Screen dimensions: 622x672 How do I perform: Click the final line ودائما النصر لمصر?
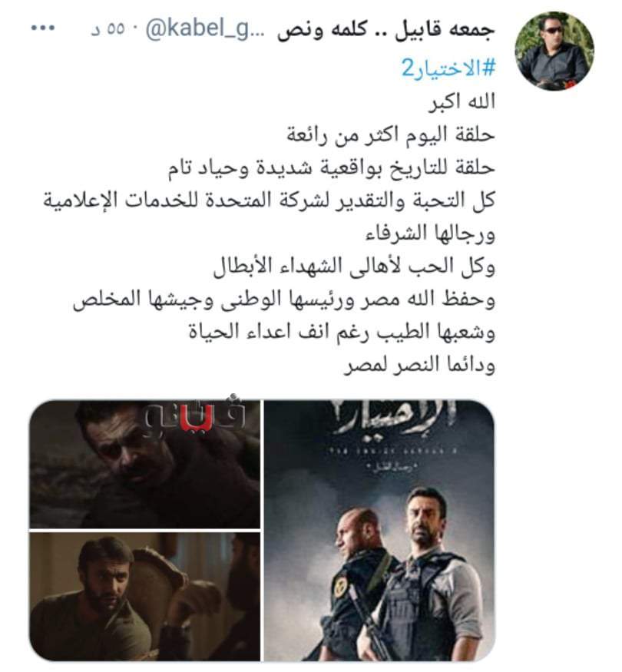[419, 365]
